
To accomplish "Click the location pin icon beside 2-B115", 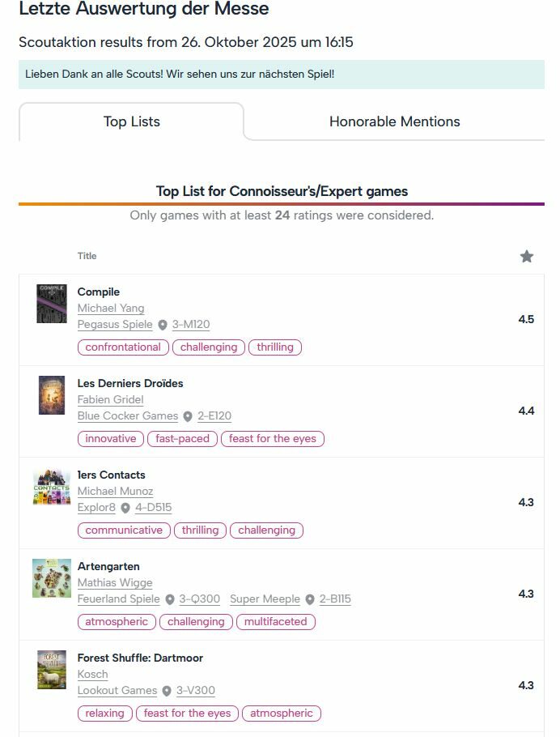I will pyautogui.click(x=310, y=599).
